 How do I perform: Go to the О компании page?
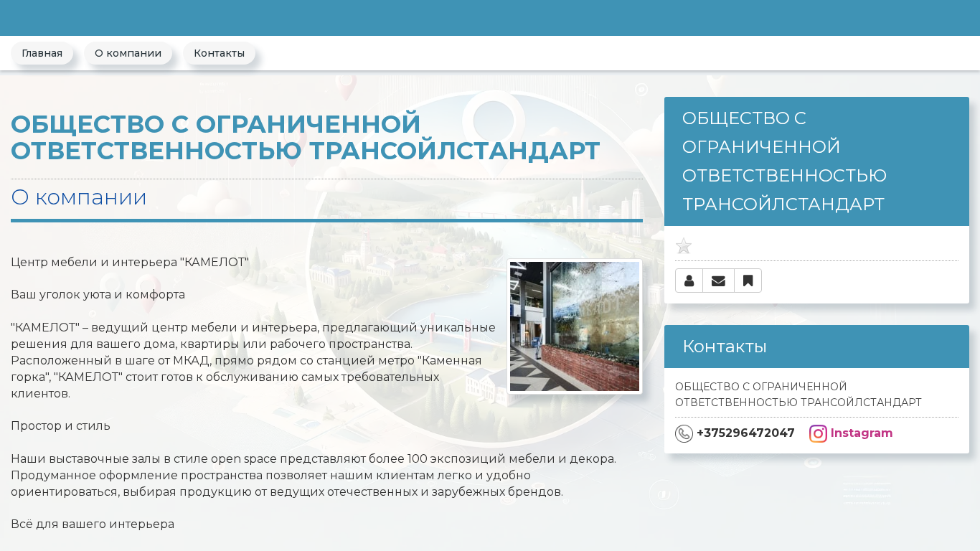[128, 53]
